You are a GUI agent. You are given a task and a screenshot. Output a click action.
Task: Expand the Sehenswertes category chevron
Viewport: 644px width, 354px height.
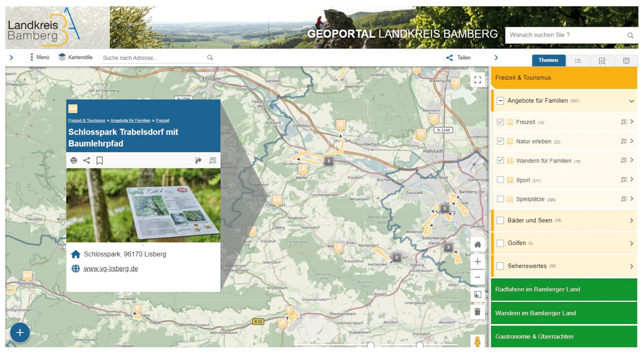tap(631, 266)
